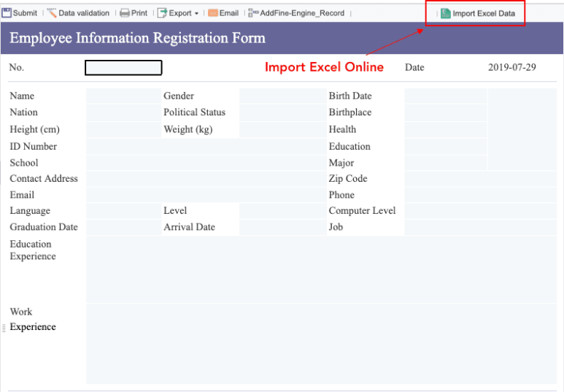Select the Birthplace input field
The width and height of the screenshot is (564, 392).
[x=446, y=112]
